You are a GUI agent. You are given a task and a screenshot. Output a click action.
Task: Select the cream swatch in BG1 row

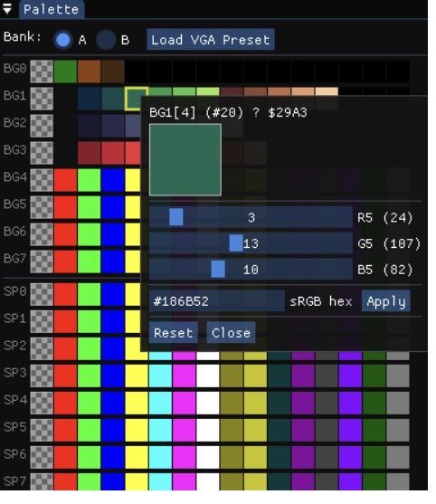pyautogui.click(x=327, y=91)
